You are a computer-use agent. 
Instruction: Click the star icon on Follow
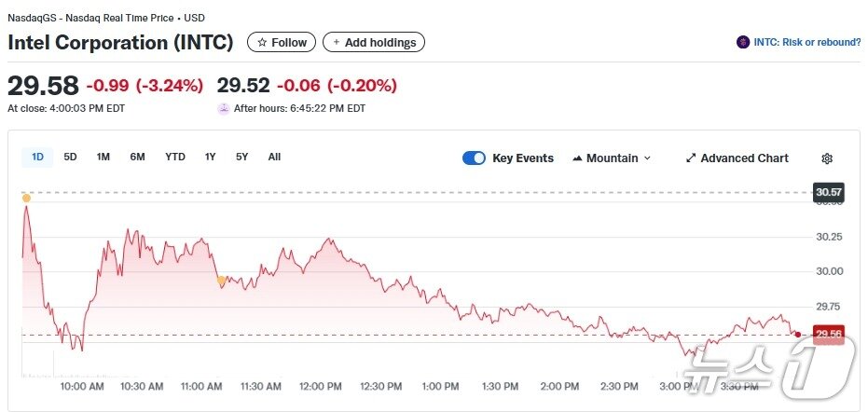pos(262,42)
